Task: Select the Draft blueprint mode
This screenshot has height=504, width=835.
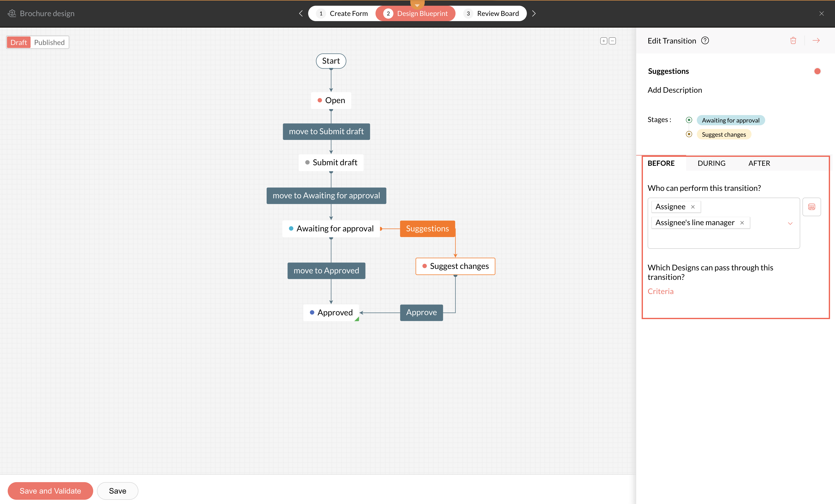Action: [x=19, y=42]
